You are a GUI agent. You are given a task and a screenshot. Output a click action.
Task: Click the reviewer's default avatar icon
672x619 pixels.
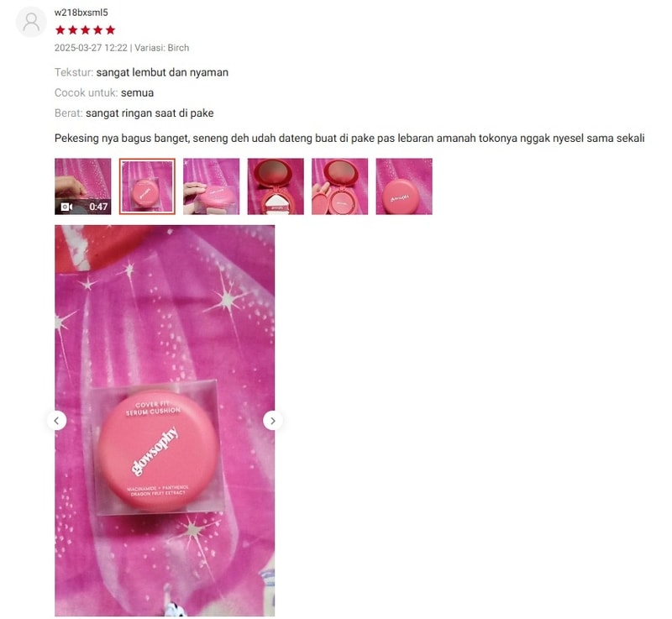click(x=31, y=22)
